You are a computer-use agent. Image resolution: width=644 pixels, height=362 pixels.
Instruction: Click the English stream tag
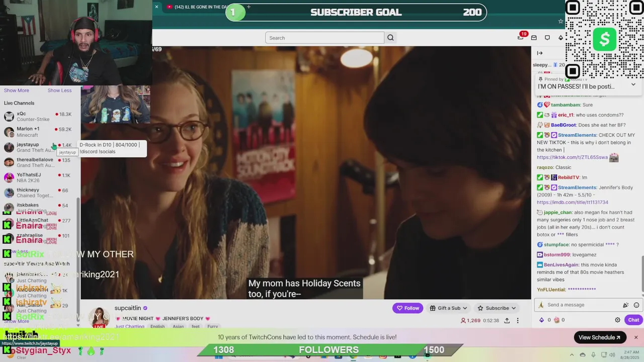point(157,326)
